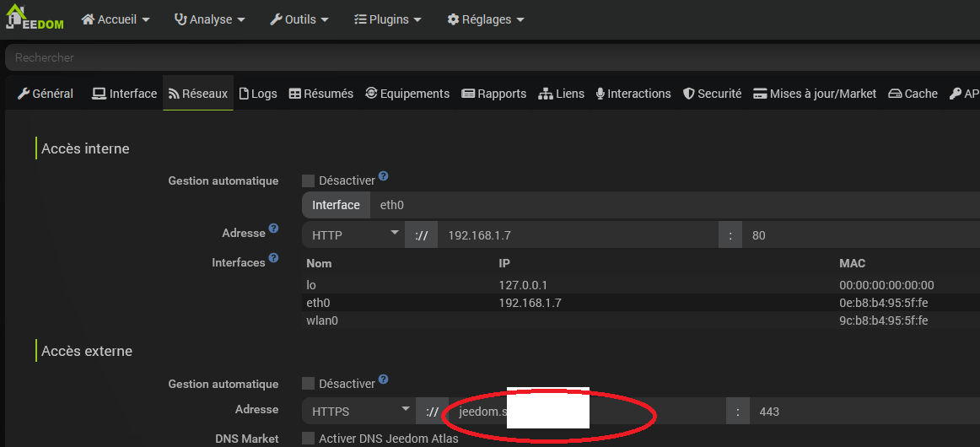Open the HTTP protocol dropdown
Image resolution: width=980 pixels, height=447 pixels.
click(x=353, y=235)
